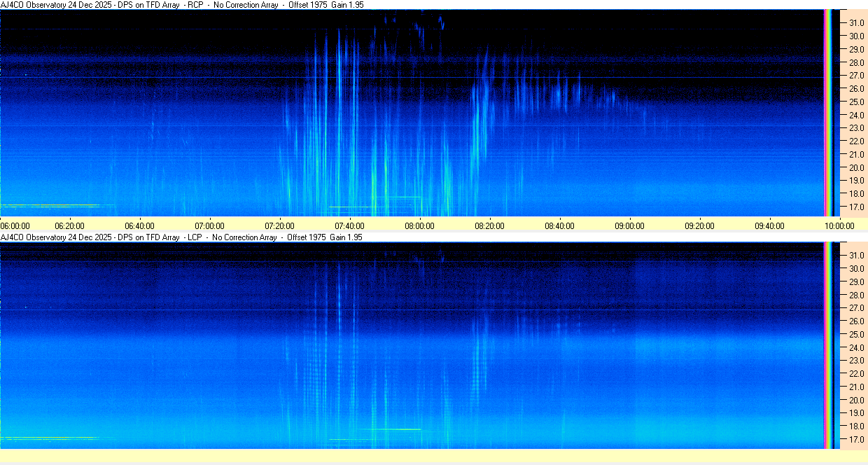
Task: Click the 26.0 frequency label in LCP panel
Action: (x=856, y=321)
